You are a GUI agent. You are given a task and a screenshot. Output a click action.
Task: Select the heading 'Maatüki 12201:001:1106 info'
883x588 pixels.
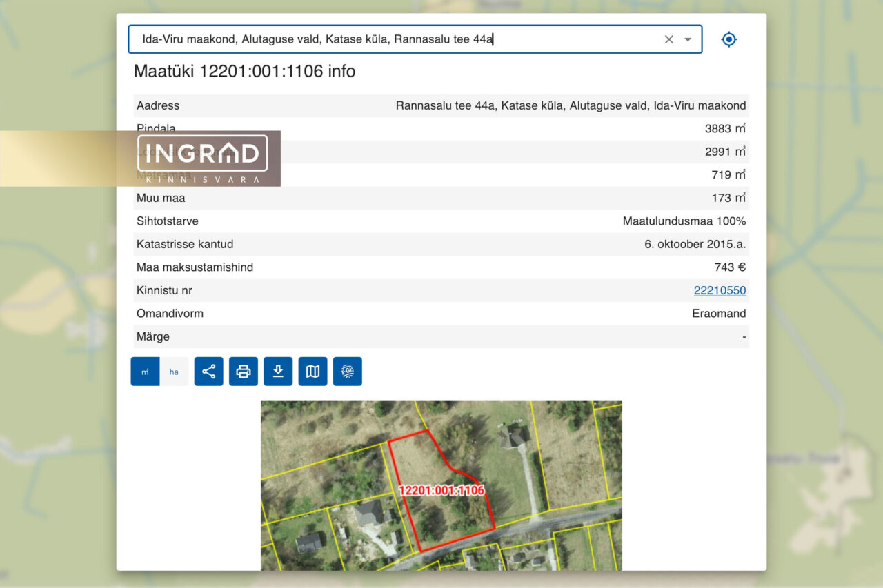coord(245,71)
